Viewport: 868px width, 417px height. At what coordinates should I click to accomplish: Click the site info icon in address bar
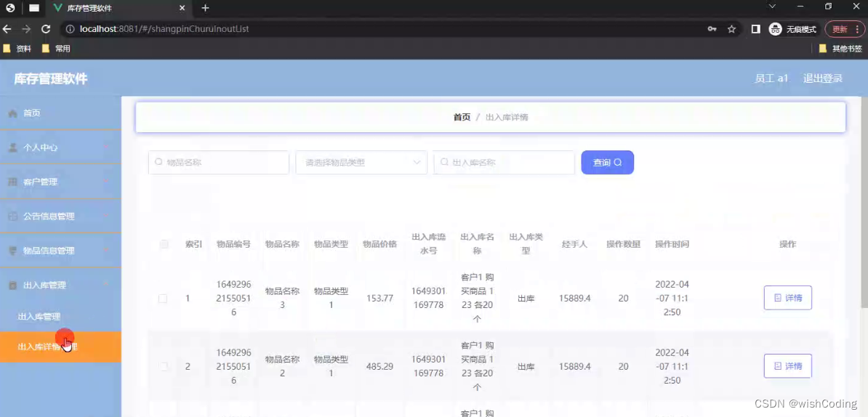point(71,29)
